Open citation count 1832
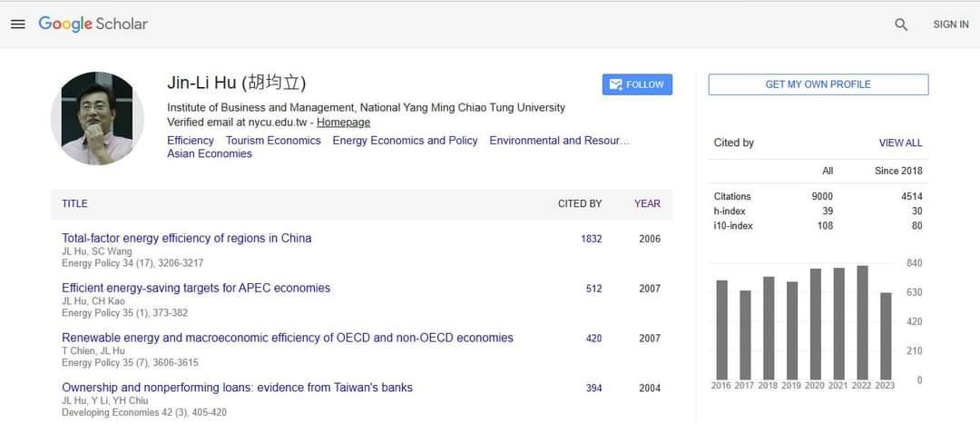980x423 pixels. coord(592,240)
